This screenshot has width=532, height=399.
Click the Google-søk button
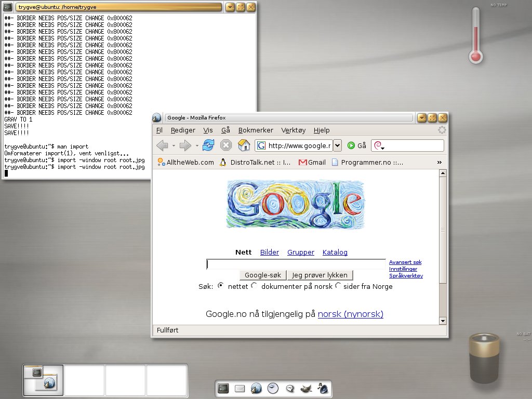[263, 275]
